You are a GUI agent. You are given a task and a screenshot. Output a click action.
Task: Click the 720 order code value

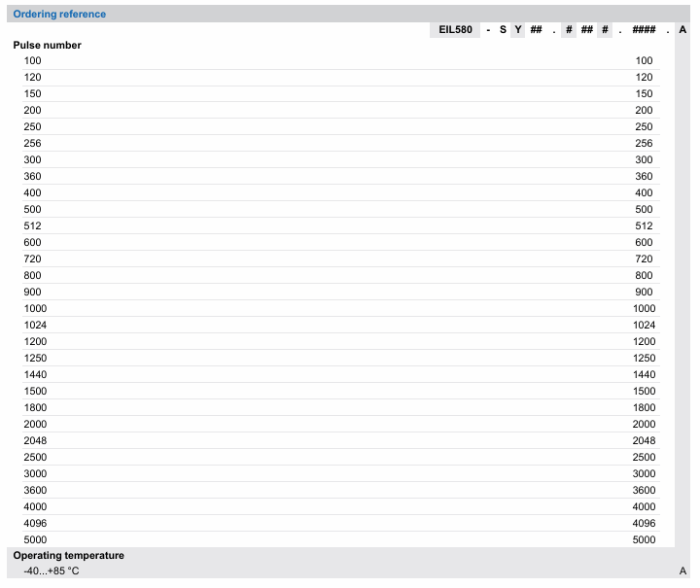click(x=644, y=259)
